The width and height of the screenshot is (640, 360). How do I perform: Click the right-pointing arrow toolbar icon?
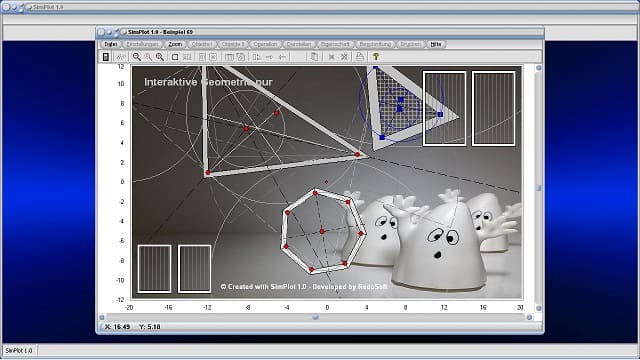269,57
